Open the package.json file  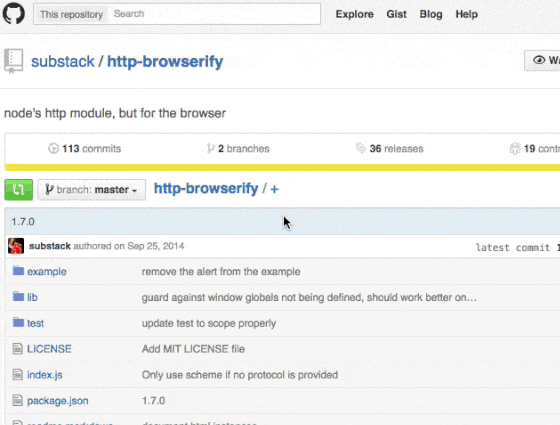(x=58, y=401)
